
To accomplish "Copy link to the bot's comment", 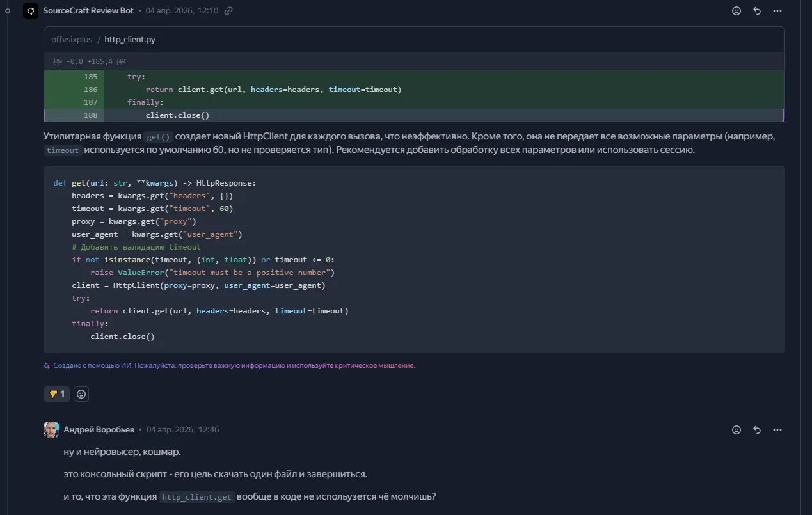I will tap(228, 11).
